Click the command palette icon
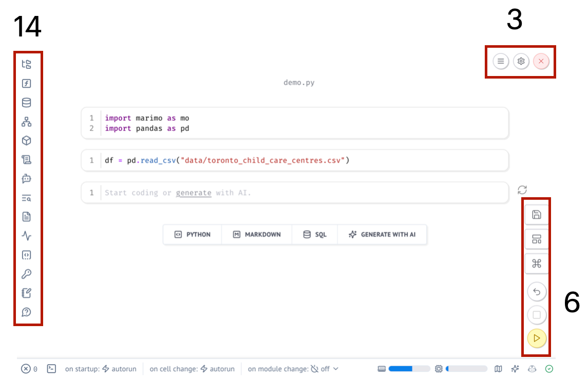The image size is (588, 379). [x=537, y=263]
